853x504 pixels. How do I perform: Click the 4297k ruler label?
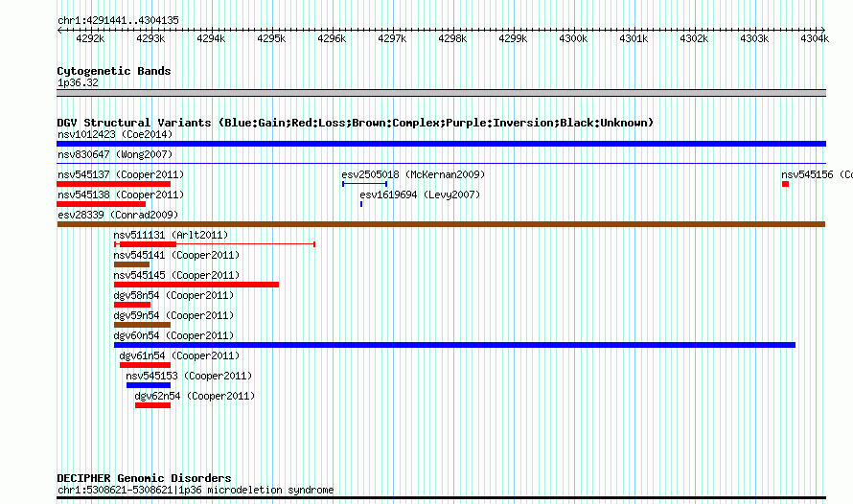click(x=392, y=38)
